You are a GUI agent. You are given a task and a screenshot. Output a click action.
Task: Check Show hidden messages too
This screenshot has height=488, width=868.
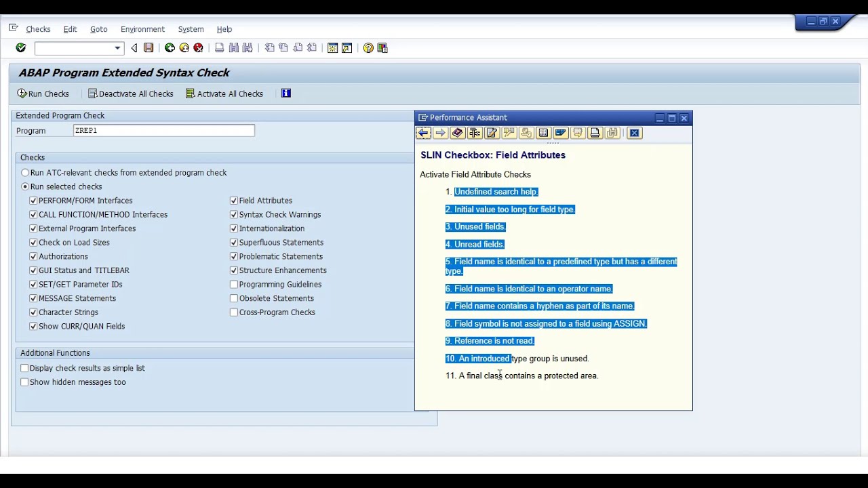pyautogui.click(x=24, y=382)
